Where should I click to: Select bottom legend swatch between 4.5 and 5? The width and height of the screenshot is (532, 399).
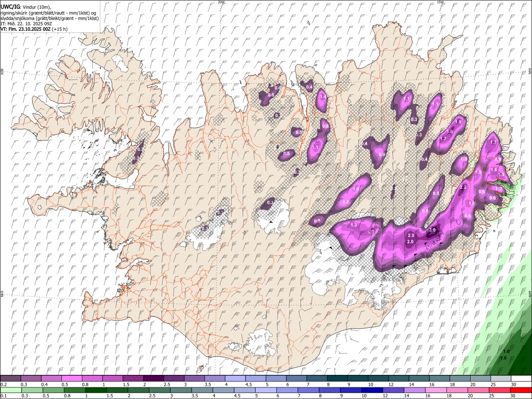tap(244, 390)
